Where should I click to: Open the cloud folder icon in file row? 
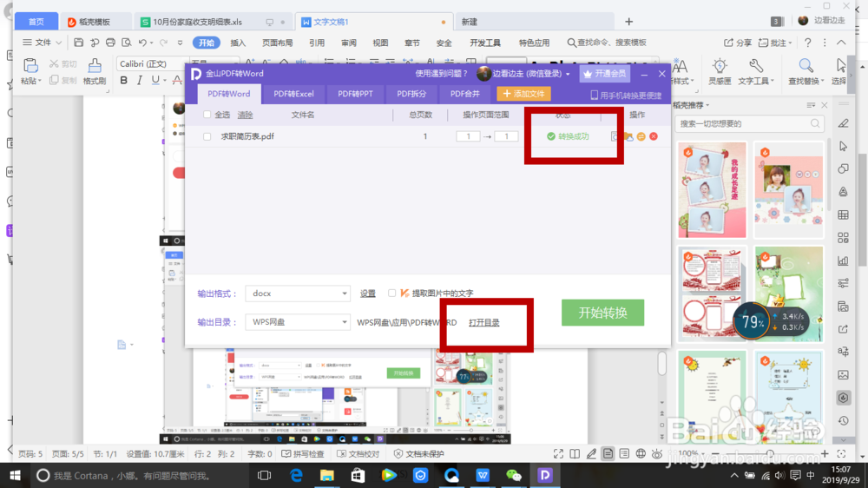click(x=628, y=136)
